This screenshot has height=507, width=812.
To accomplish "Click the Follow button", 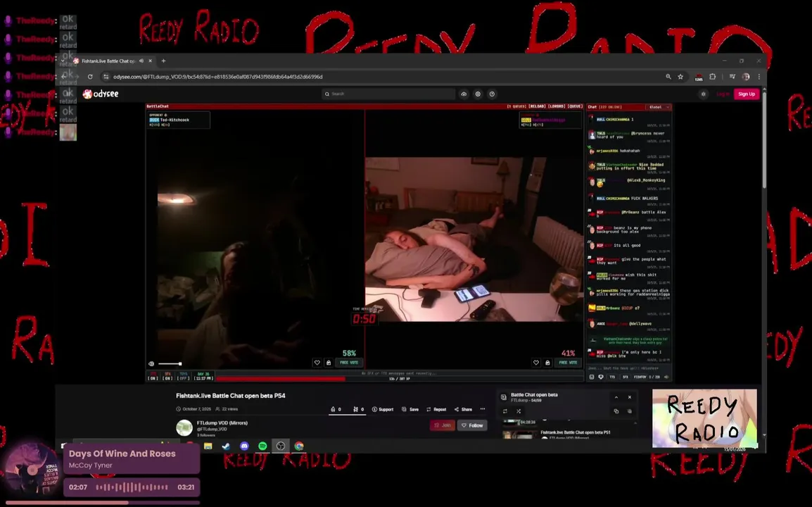I will pos(472,425).
